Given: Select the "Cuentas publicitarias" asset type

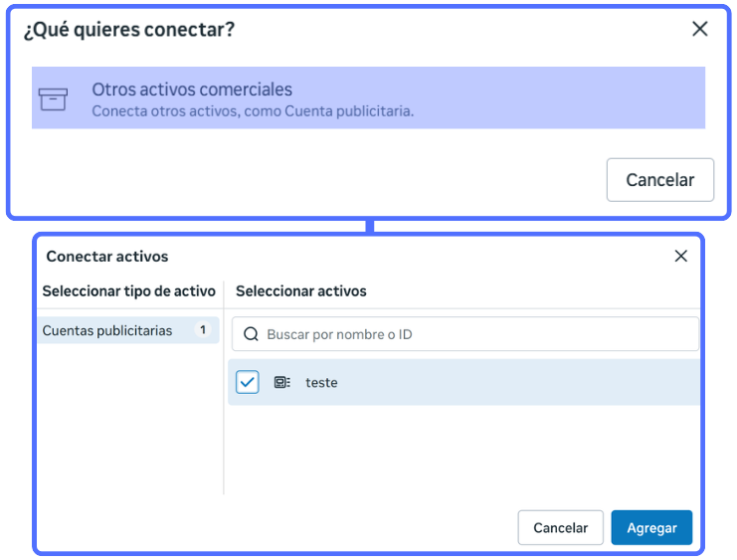Looking at the screenshot, I should (x=107, y=330).
